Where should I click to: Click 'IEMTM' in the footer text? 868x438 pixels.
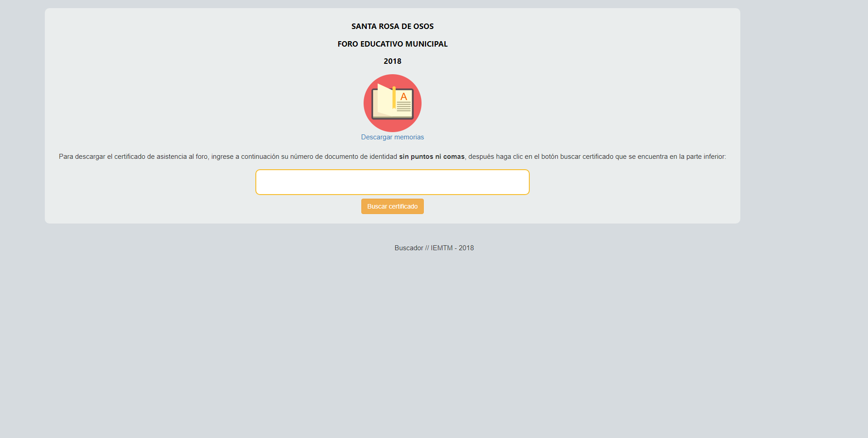click(441, 248)
